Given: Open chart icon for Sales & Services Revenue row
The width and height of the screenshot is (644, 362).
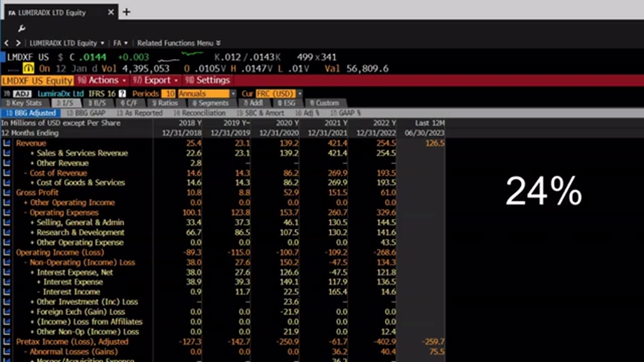Looking at the screenshot, I should coord(7,153).
